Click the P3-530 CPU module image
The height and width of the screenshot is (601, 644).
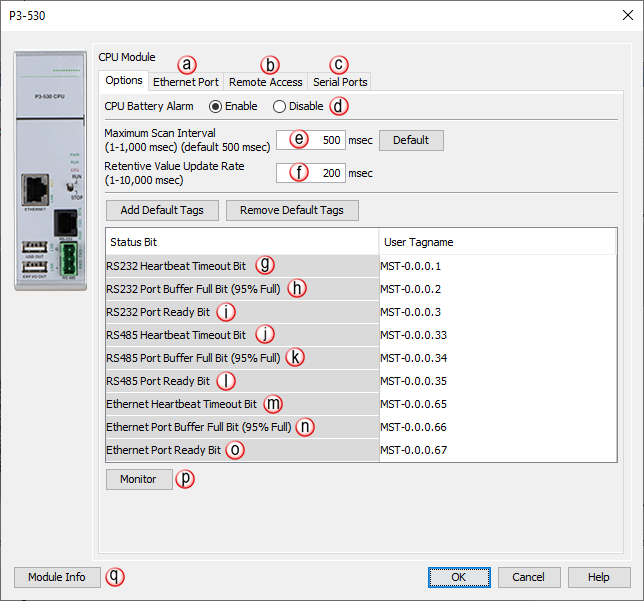coord(52,170)
